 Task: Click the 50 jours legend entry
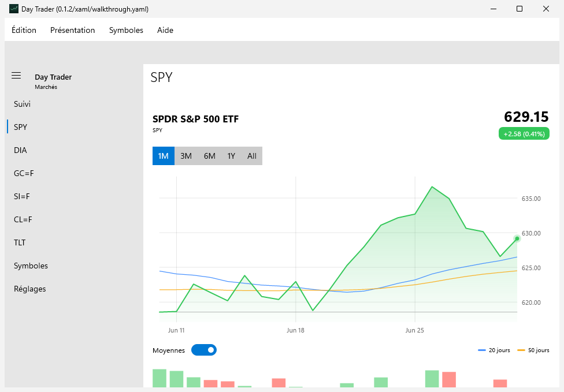point(533,350)
